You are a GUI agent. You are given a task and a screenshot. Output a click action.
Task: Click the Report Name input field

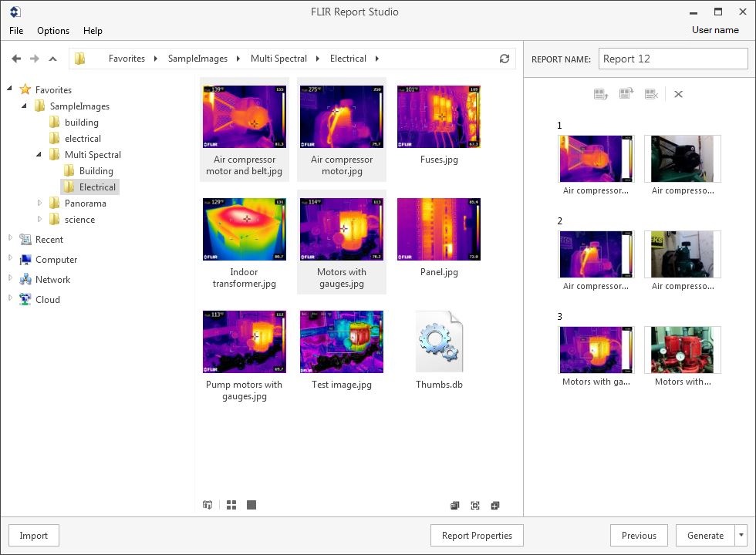click(673, 59)
